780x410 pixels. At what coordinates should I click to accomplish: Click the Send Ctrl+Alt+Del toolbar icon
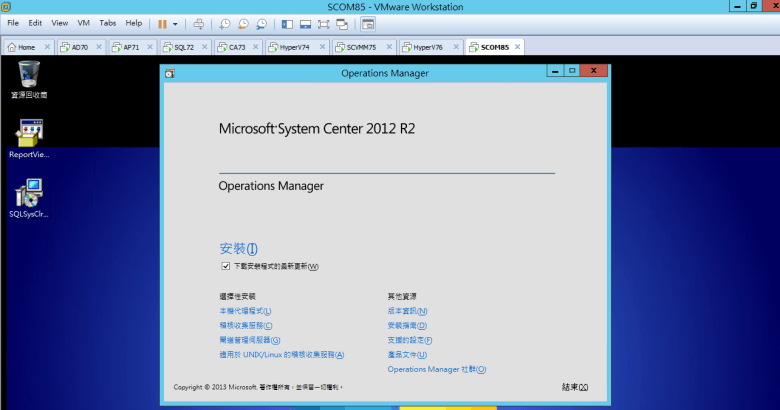(x=198, y=23)
